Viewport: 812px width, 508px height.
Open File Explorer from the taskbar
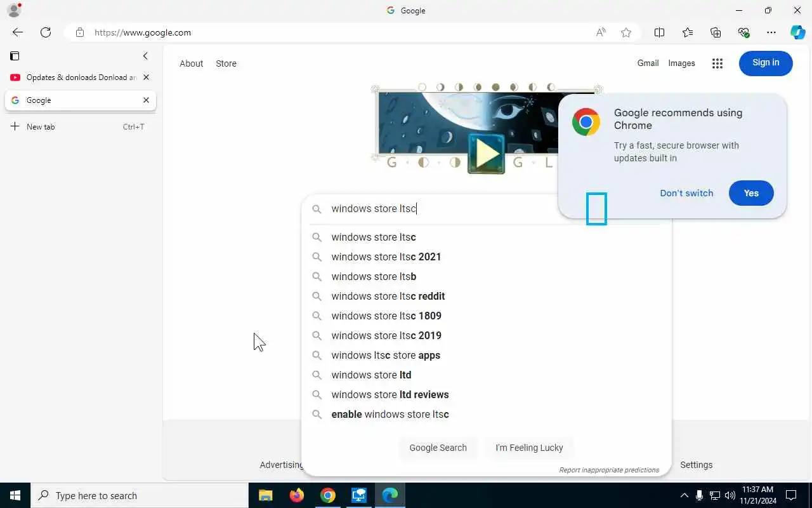[265, 495]
